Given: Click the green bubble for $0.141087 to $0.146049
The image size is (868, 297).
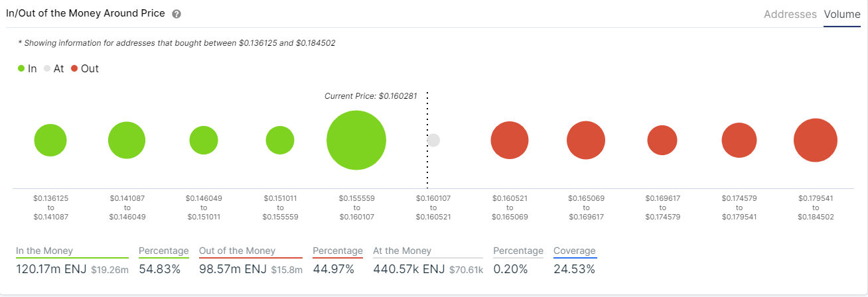Looking at the screenshot, I should [127, 141].
